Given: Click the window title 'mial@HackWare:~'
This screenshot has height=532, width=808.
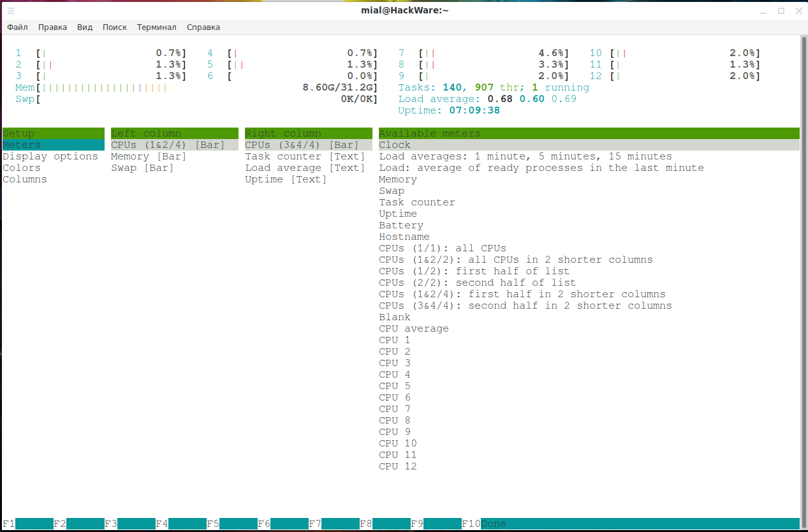Looking at the screenshot, I should point(404,11).
